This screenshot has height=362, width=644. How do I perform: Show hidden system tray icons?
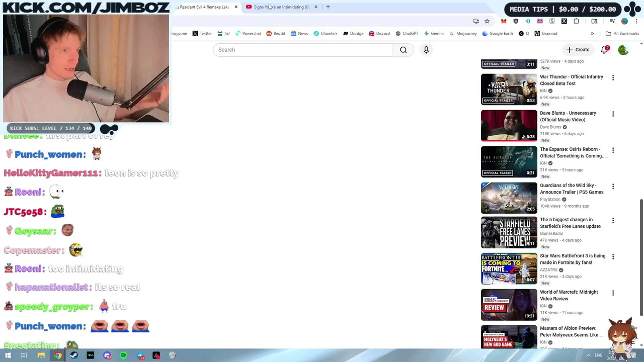coord(589,355)
